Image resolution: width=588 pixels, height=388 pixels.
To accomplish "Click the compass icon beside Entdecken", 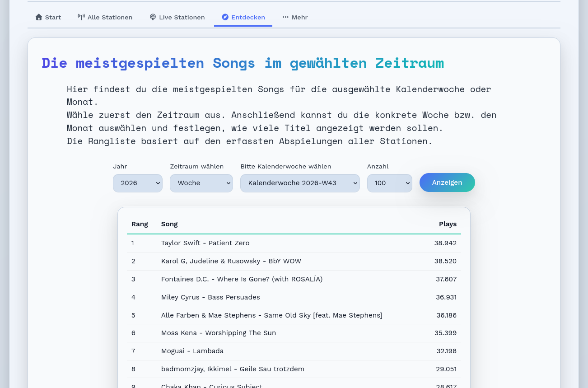I will click(x=225, y=17).
